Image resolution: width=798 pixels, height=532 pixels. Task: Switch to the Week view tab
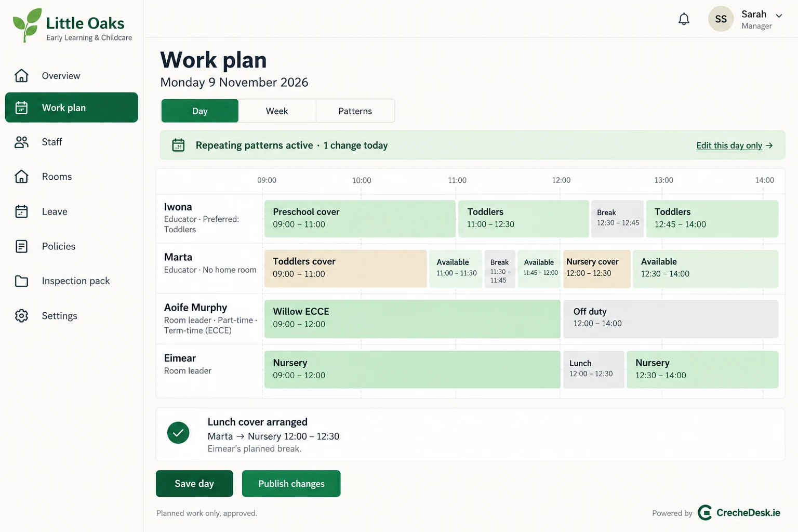pos(277,111)
